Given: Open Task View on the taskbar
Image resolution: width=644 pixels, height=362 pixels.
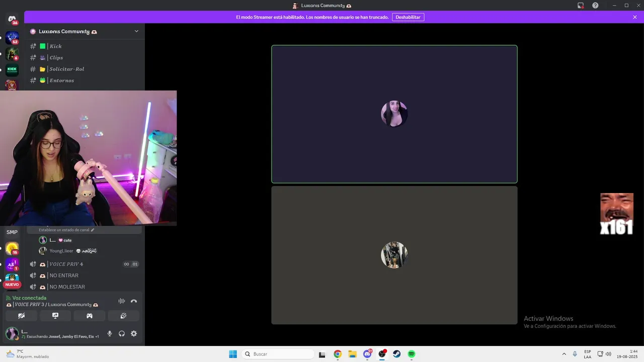Looking at the screenshot, I should pos(322,354).
